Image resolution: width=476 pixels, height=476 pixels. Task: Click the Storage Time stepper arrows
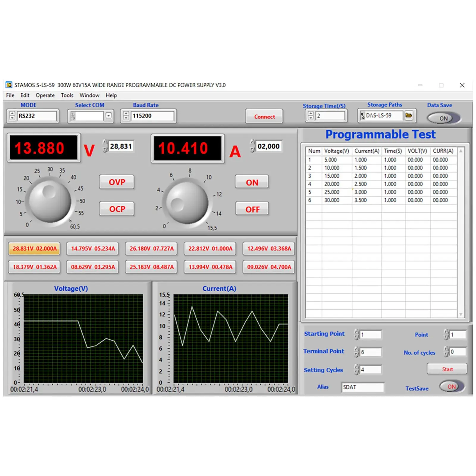(x=311, y=116)
